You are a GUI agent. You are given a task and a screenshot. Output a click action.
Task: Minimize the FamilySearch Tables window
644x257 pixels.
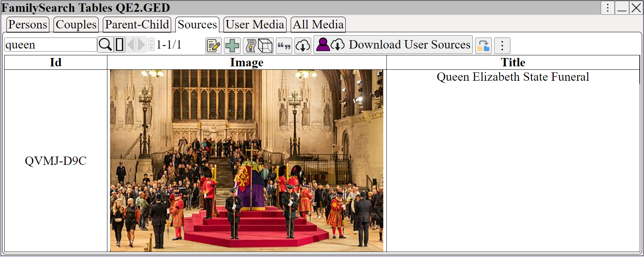[x=622, y=8]
